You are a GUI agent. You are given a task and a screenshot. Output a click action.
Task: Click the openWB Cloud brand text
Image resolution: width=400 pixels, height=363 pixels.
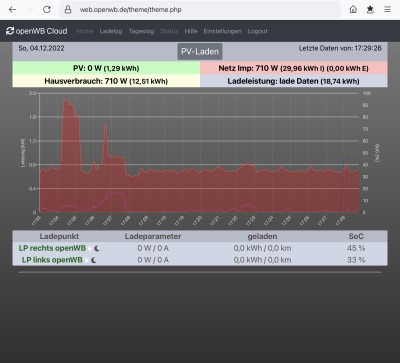click(x=41, y=31)
